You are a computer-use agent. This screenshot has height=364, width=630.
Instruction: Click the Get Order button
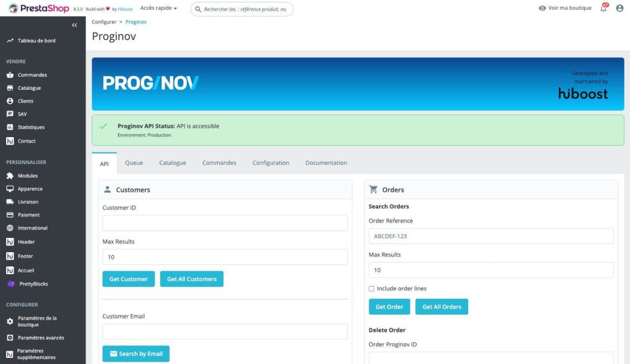point(389,307)
